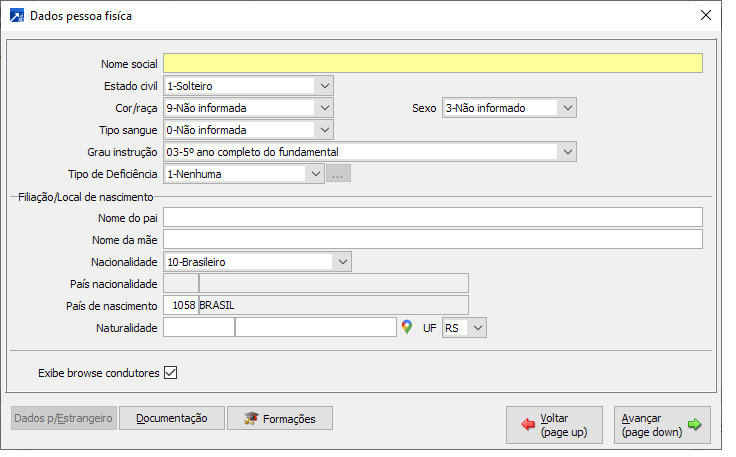Open the Tipo sangue dropdown

click(x=324, y=130)
